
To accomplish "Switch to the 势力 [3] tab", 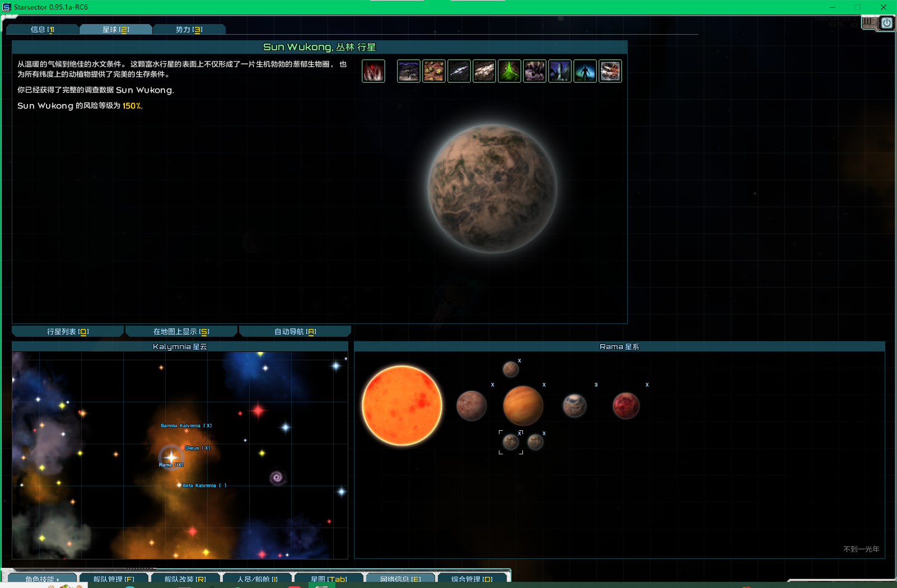I will 189,30.
